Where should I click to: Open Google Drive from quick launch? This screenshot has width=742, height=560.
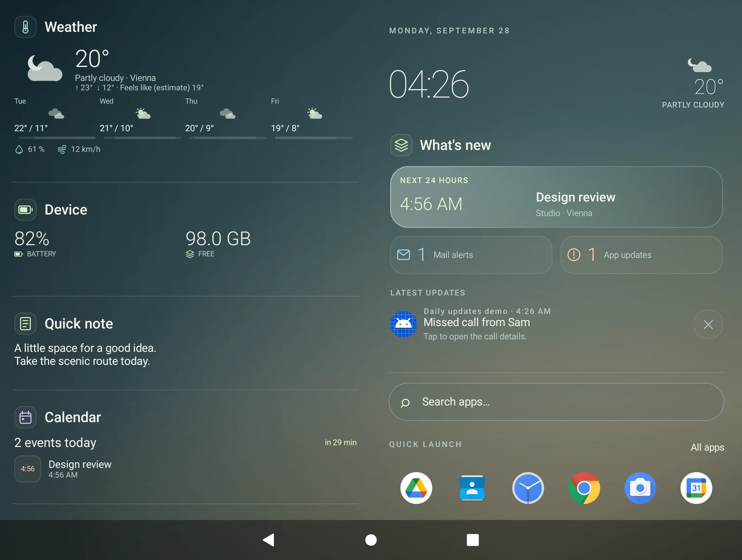(x=416, y=488)
